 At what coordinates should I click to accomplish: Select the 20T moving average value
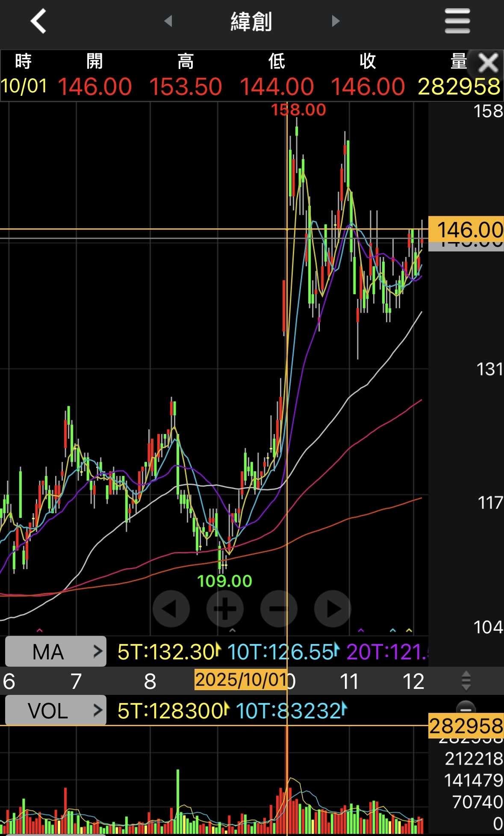[x=387, y=652]
